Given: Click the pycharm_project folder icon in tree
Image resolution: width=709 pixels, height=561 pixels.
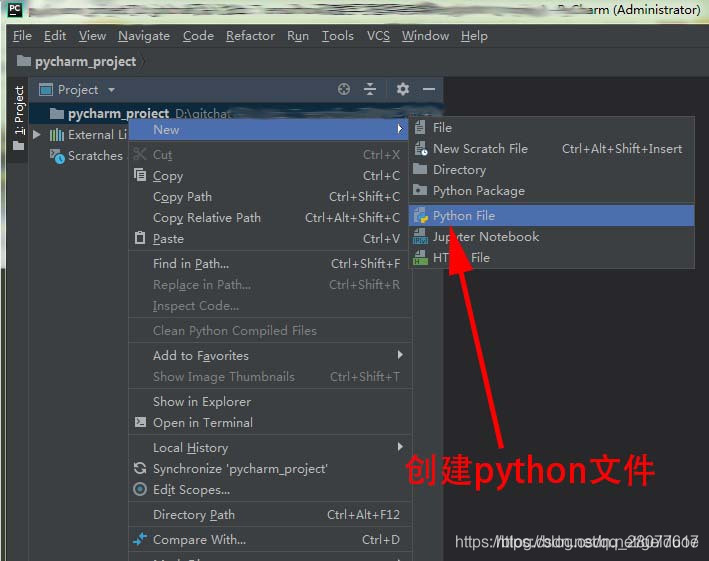Looking at the screenshot, I should pos(57,113).
